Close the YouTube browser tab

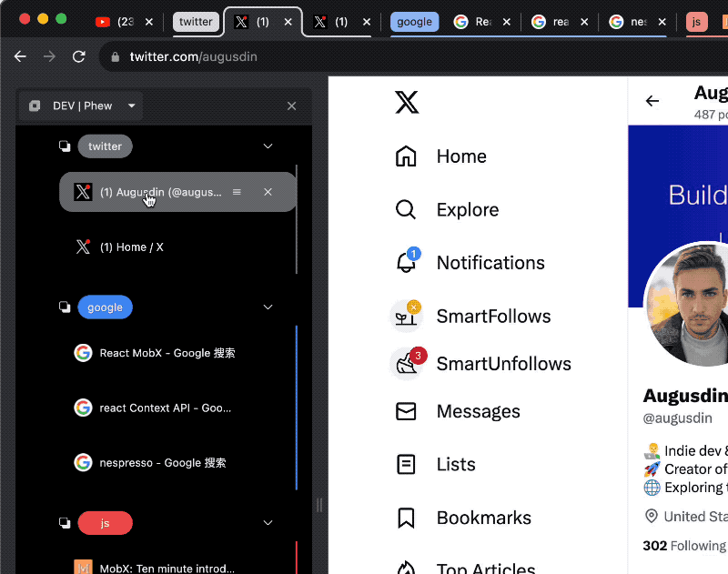coord(149,22)
